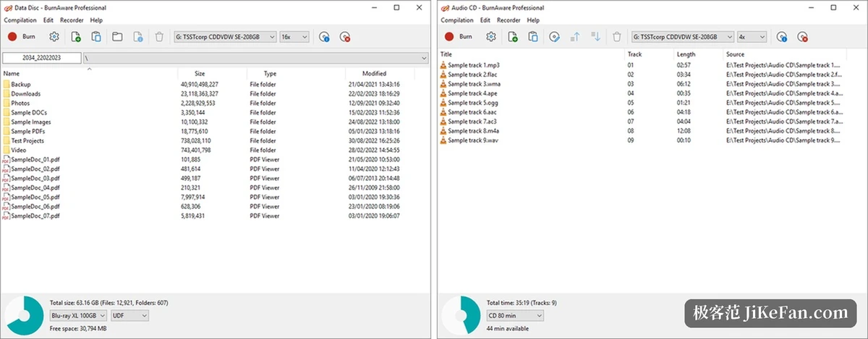Click Add Files icon in Audio CD toolbar

(513, 36)
